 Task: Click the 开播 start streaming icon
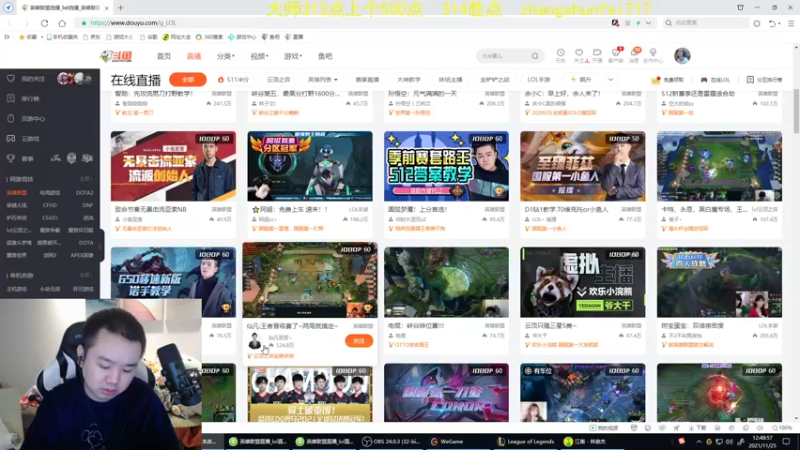[x=597, y=55]
